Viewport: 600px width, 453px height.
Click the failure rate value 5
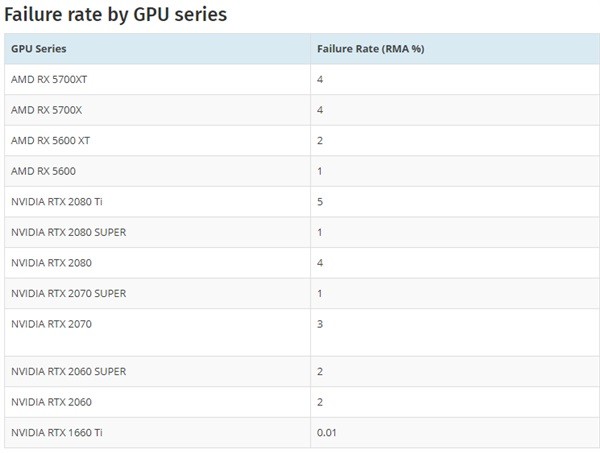(x=320, y=202)
